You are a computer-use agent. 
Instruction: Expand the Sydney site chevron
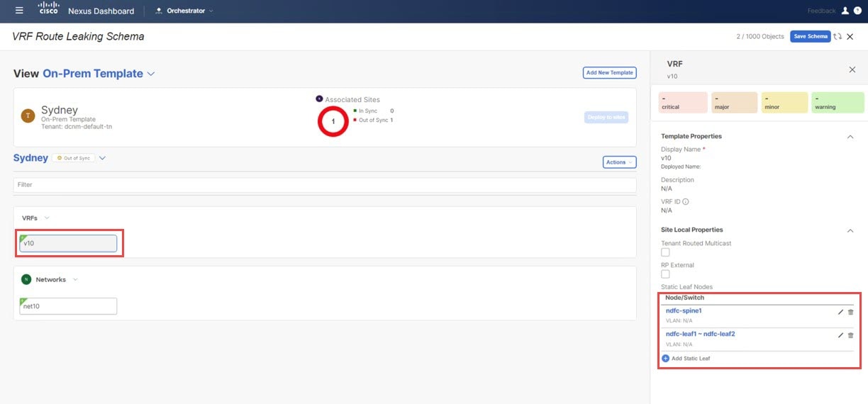[x=102, y=158]
